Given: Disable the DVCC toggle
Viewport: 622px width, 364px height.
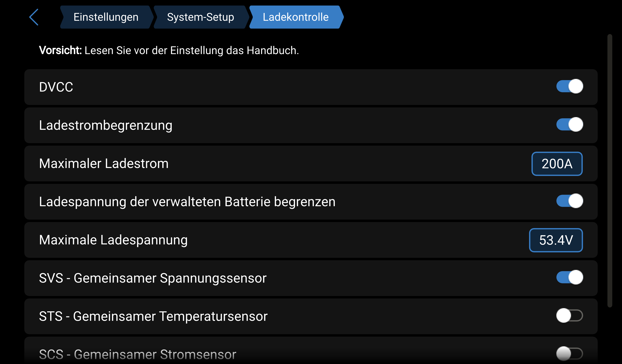Looking at the screenshot, I should (x=569, y=86).
